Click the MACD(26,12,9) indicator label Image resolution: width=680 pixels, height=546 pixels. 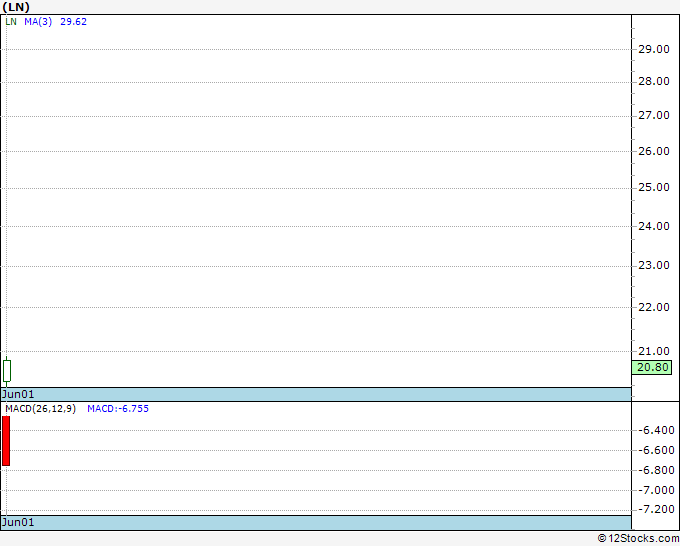(41, 409)
